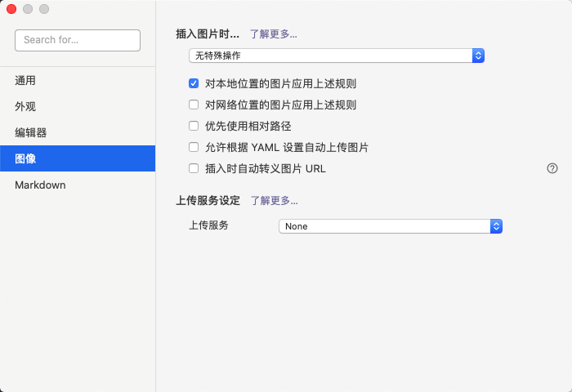The image size is (572, 392).
Task: Select the 图像 sidebar item
Action: (78, 158)
